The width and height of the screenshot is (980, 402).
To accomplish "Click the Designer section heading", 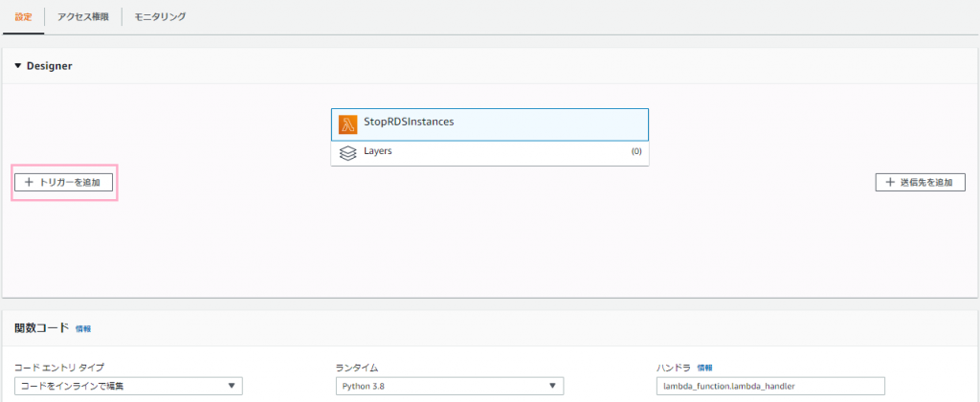I will pyautogui.click(x=50, y=66).
